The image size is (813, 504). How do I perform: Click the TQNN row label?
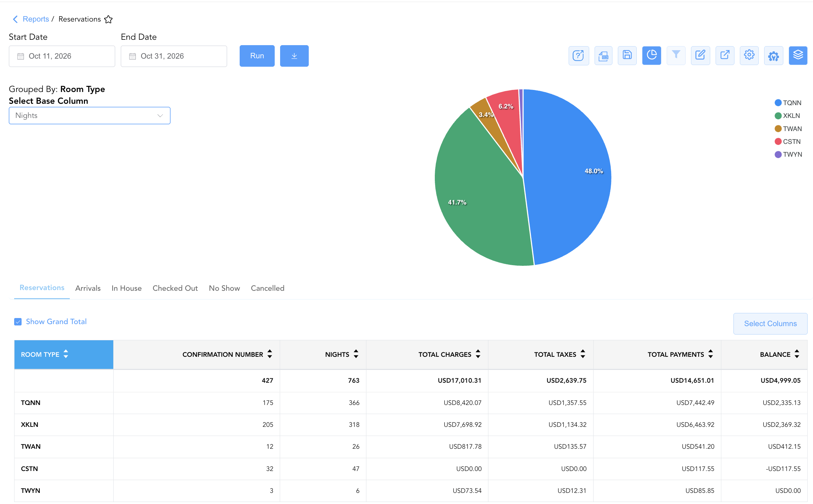click(31, 403)
